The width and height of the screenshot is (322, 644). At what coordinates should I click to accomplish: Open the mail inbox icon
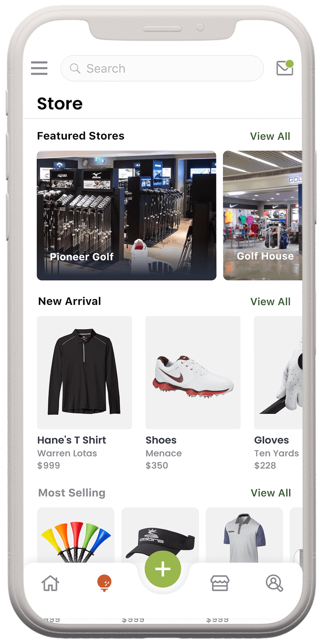click(285, 68)
